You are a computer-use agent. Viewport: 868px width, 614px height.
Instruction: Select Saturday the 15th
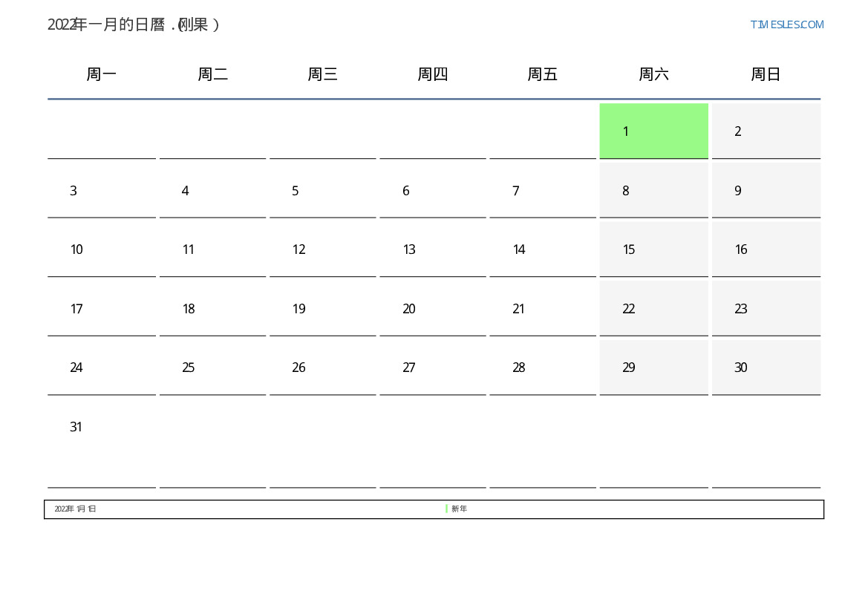click(x=653, y=249)
